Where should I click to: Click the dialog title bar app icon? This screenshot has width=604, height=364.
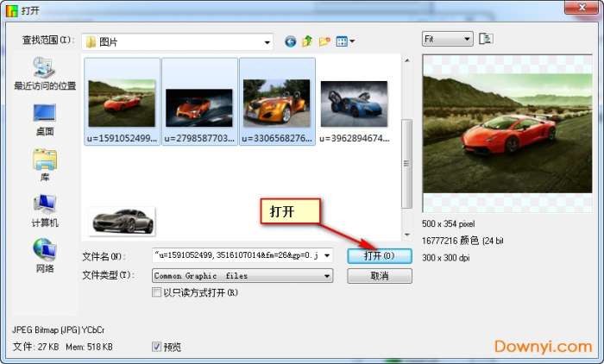point(12,11)
